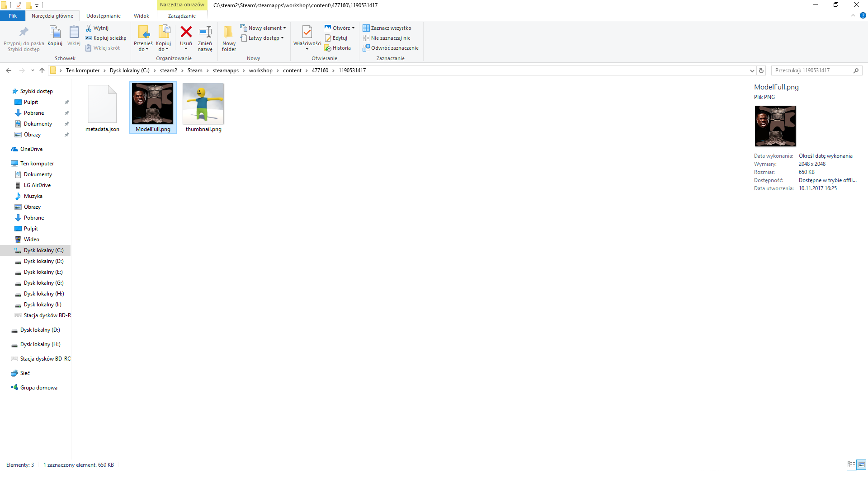868x488 pixels.
Task: Click Zaznacz wszystko to select all
Action: pyautogui.click(x=387, y=28)
